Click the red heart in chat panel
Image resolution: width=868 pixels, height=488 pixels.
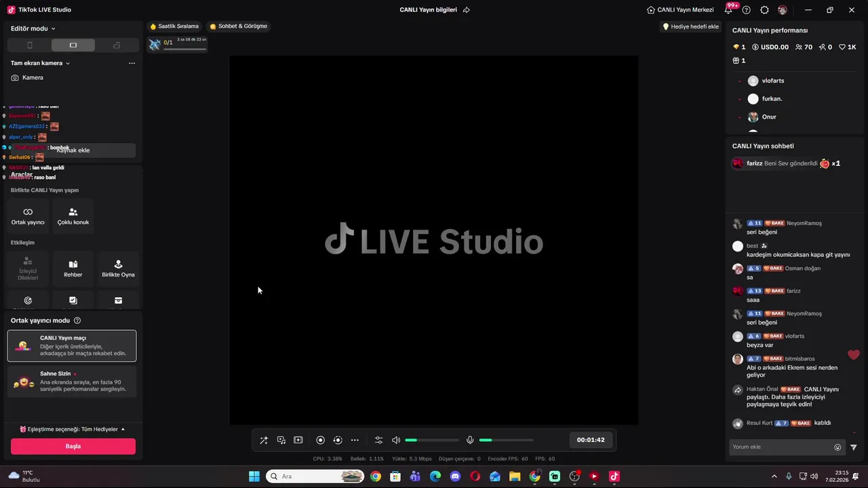click(854, 354)
